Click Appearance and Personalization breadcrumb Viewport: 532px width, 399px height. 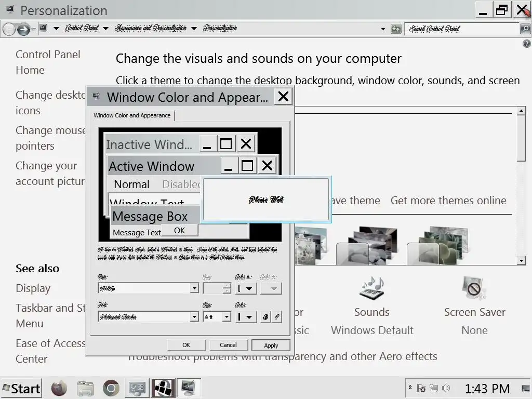151,28
